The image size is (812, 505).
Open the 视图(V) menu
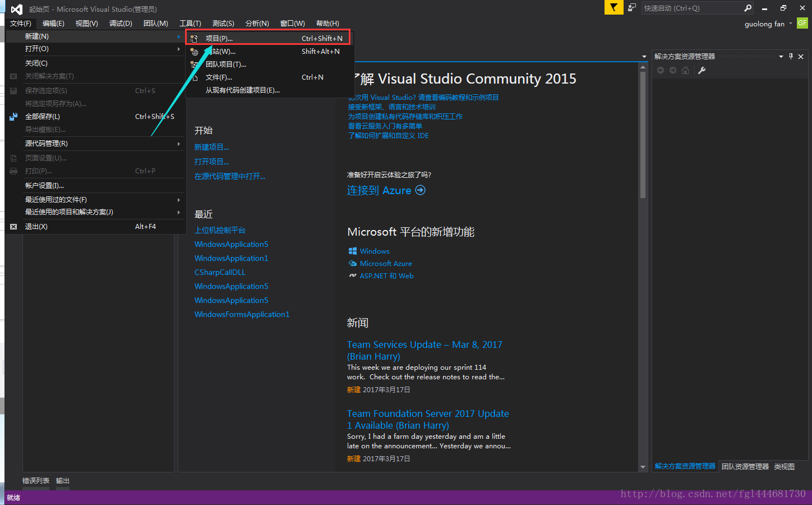point(87,24)
